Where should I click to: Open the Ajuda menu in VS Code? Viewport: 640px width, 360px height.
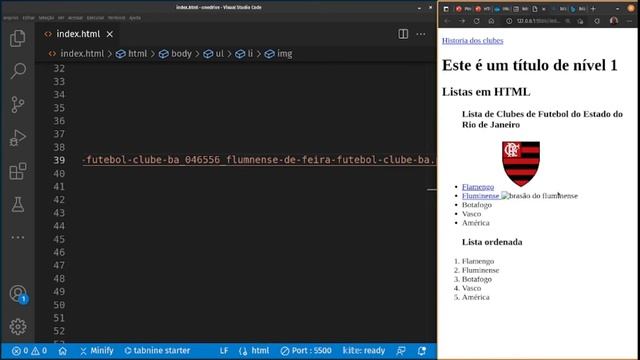coord(135,18)
